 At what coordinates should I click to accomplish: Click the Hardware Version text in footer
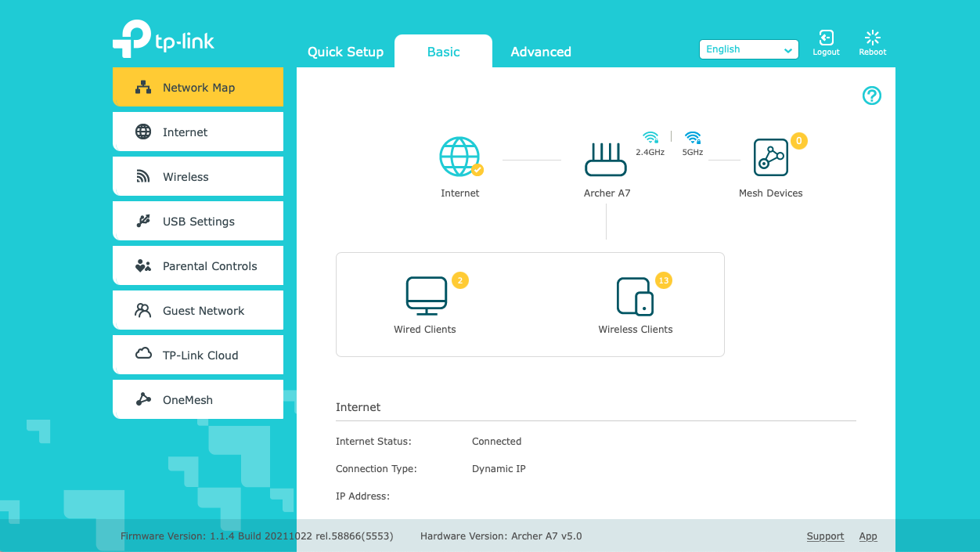501,536
